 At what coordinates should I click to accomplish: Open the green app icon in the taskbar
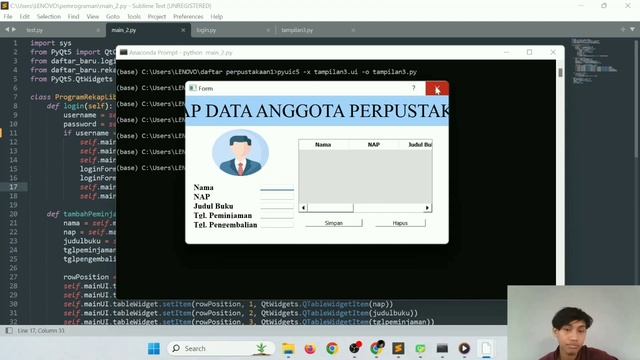click(420, 348)
